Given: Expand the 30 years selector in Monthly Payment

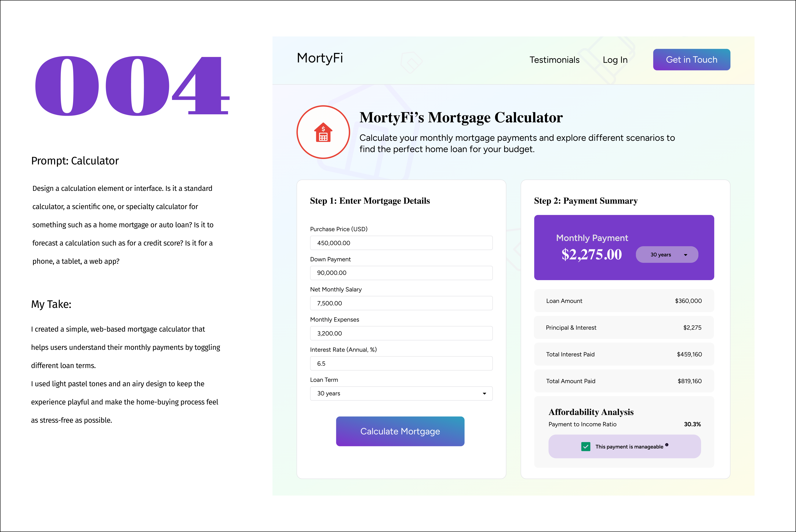Looking at the screenshot, I should 667,254.
